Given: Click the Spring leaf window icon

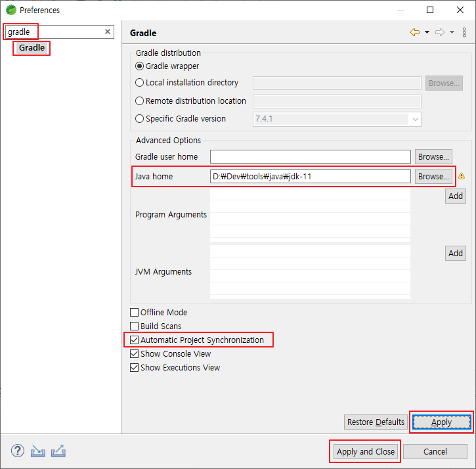Looking at the screenshot, I should click(11, 10).
